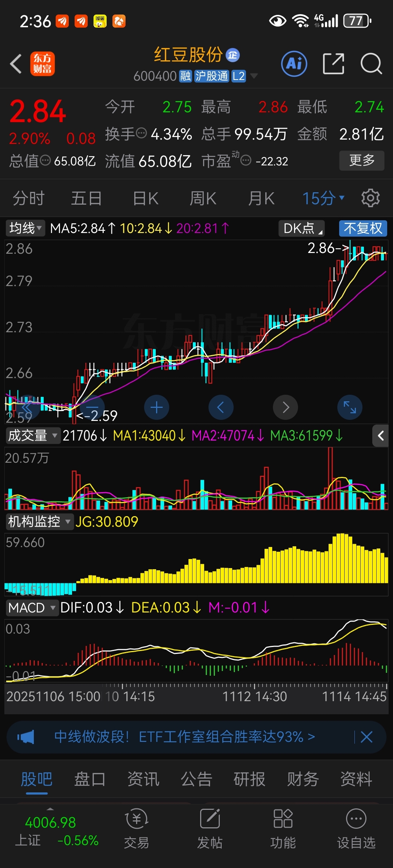The width and height of the screenshot is (393, 868).
Task: Select the 盘口 tab
Action: [x=90, y=779]
